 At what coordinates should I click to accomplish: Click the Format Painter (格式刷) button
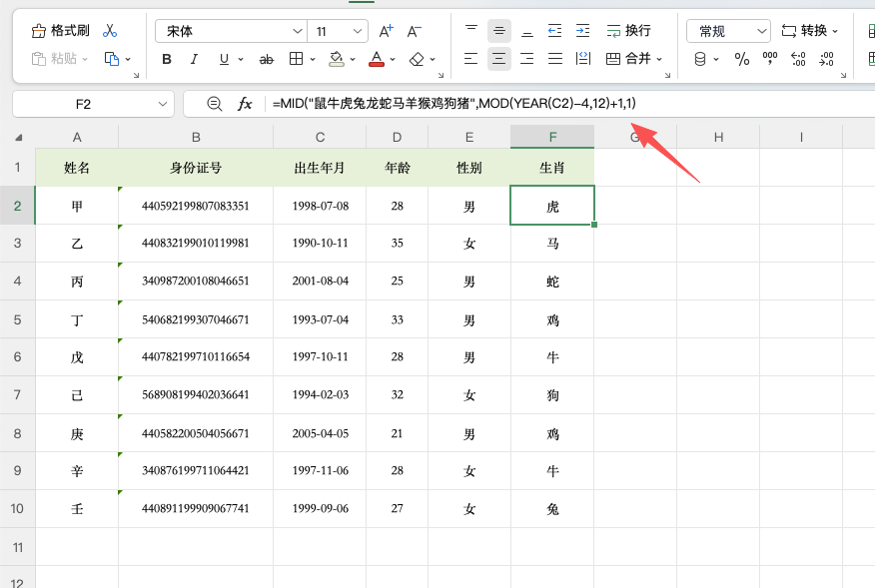click(60, 31)
